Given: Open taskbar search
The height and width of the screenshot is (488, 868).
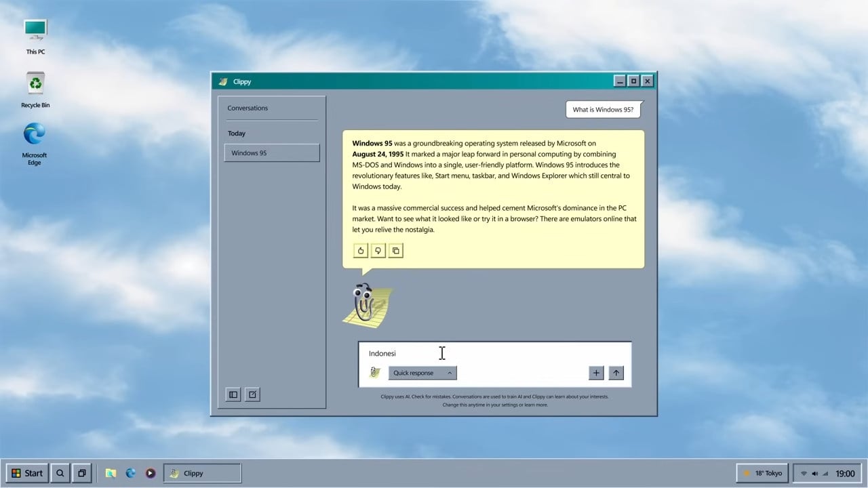Looking at the screenshot, I should tap(60, 473).
